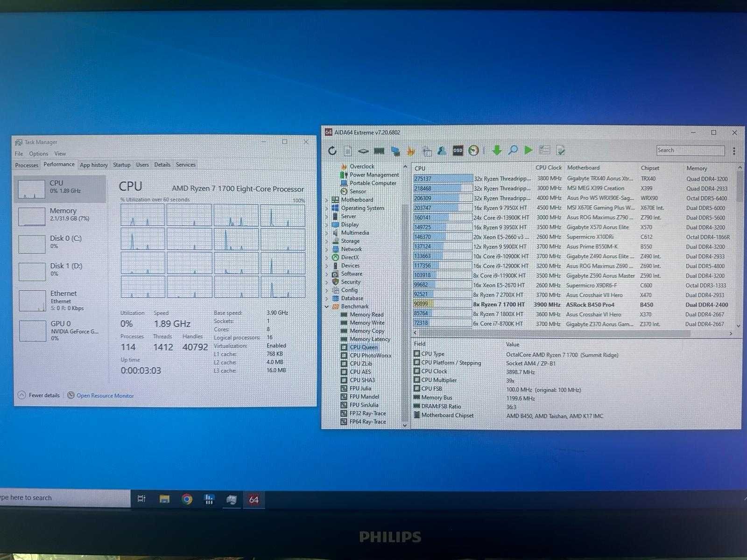Expand the Display tree node
The width and height of the screenshot is (747, 560).
click(326, 224)
